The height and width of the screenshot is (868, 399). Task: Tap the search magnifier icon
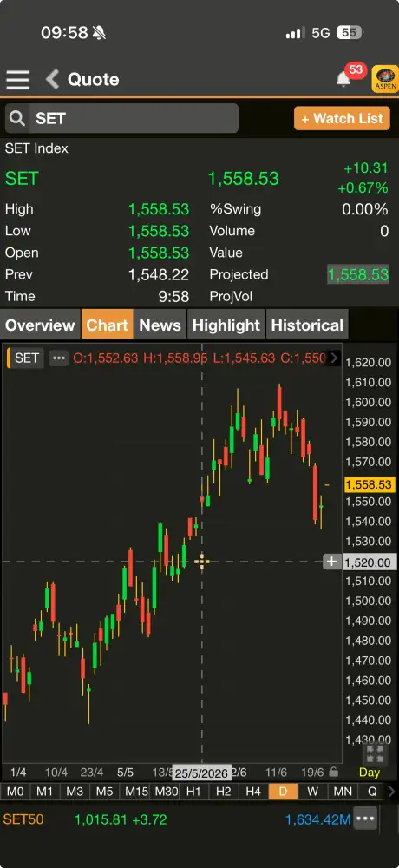[17, 118]
